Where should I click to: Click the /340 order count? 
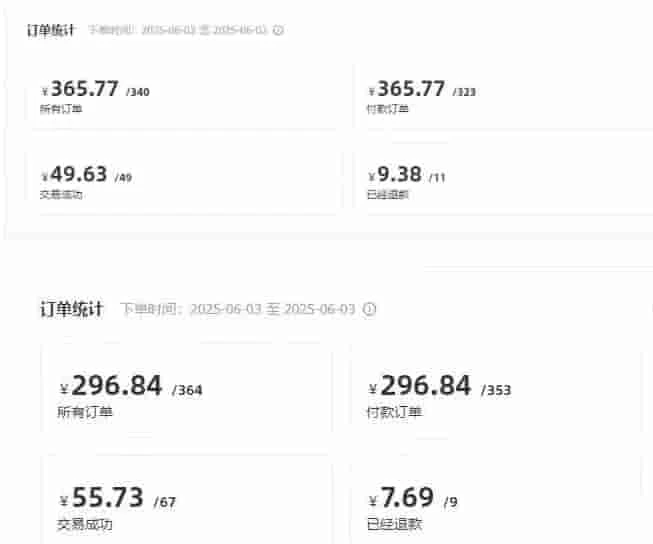(x=137, y=92)
